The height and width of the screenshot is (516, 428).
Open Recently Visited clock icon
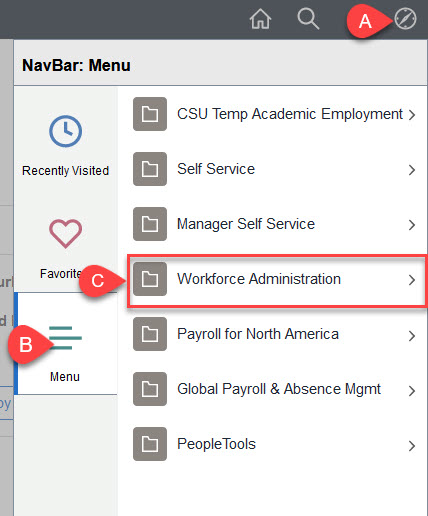[x=65, y=131]
